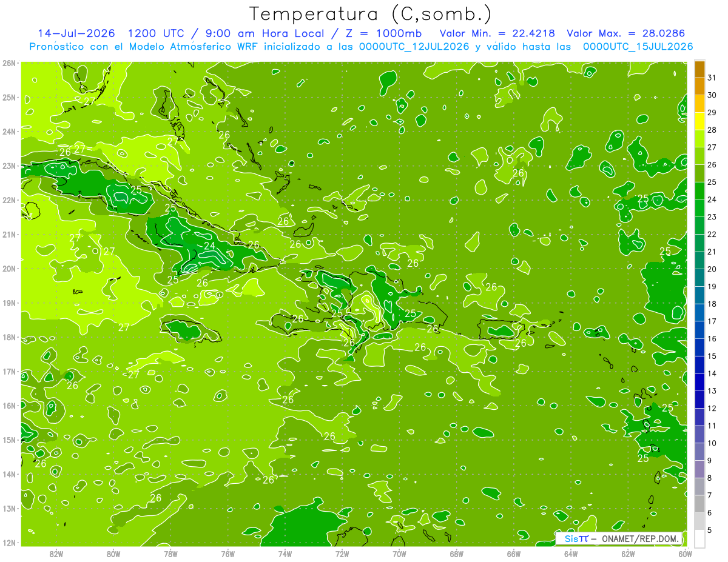This screenshot has height=562, width=728.
Task: Click the '24N' latitude axis label
Action: pyautogui.click(x=9, y=131)
